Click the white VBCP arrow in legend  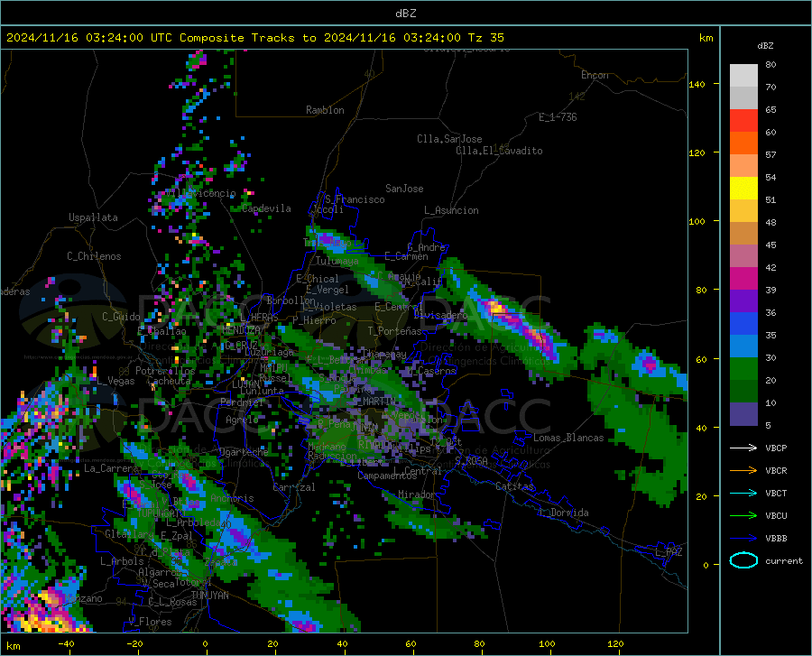tap(743, 448)
